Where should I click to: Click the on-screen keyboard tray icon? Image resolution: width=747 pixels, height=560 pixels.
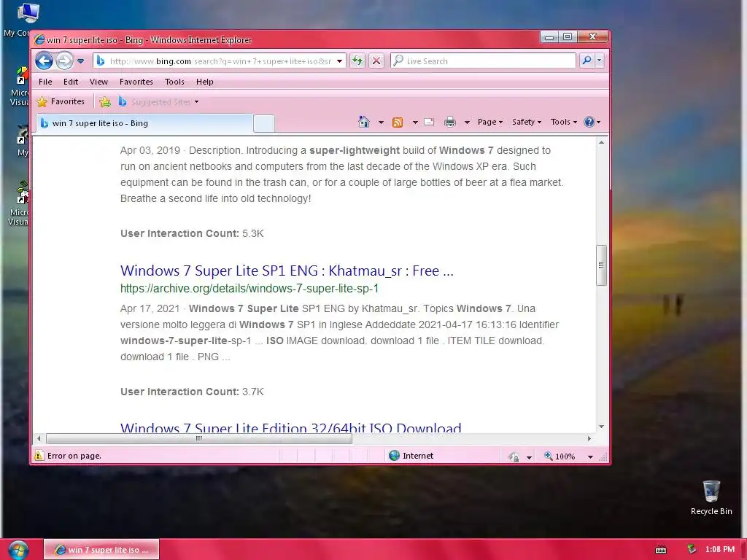661,550
